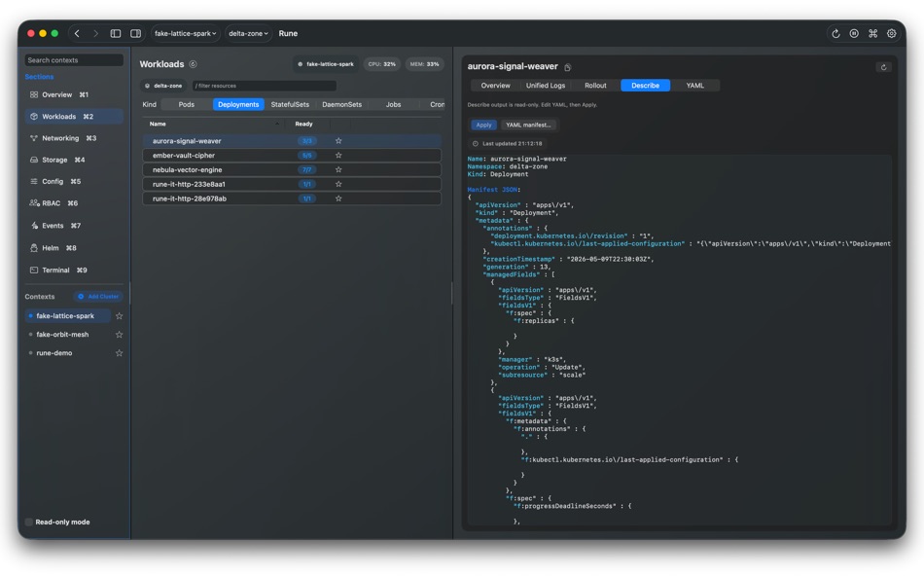This screenshot has width=924, height=578.
Task: Click the Last updated 21:12:18 label
Action: pyautogui.click(x=507, y=144)
